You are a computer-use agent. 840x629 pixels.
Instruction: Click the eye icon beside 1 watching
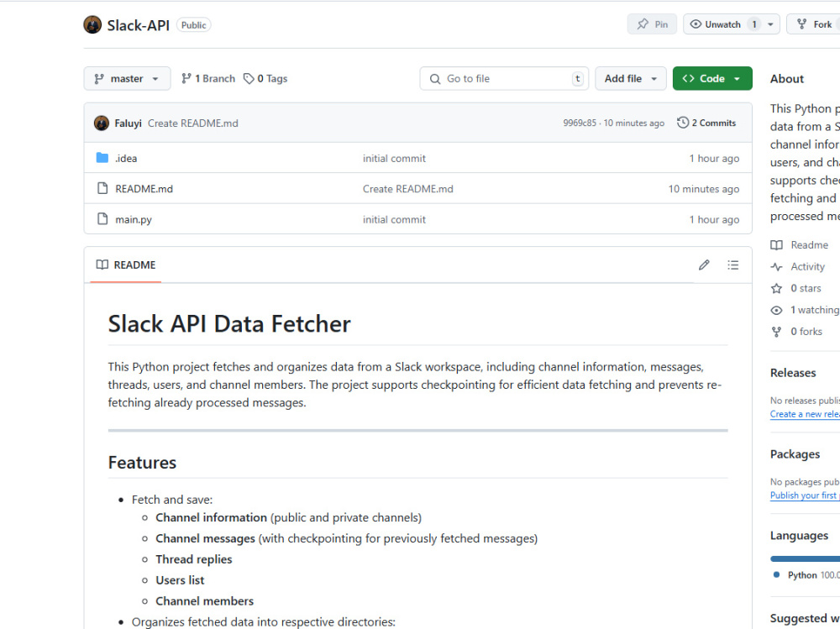pyautogui.click(x=776, y=310)
